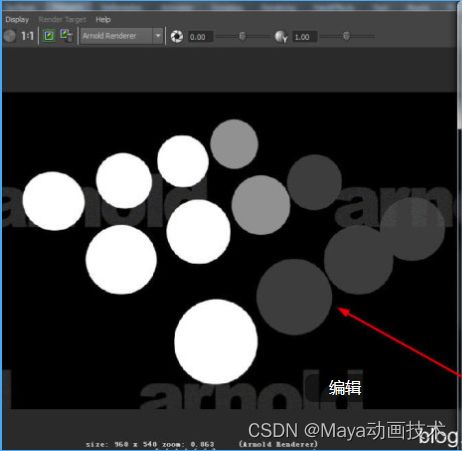
Task: Open the Arnold Renderer dropdown
Action: tap(121, 36)
